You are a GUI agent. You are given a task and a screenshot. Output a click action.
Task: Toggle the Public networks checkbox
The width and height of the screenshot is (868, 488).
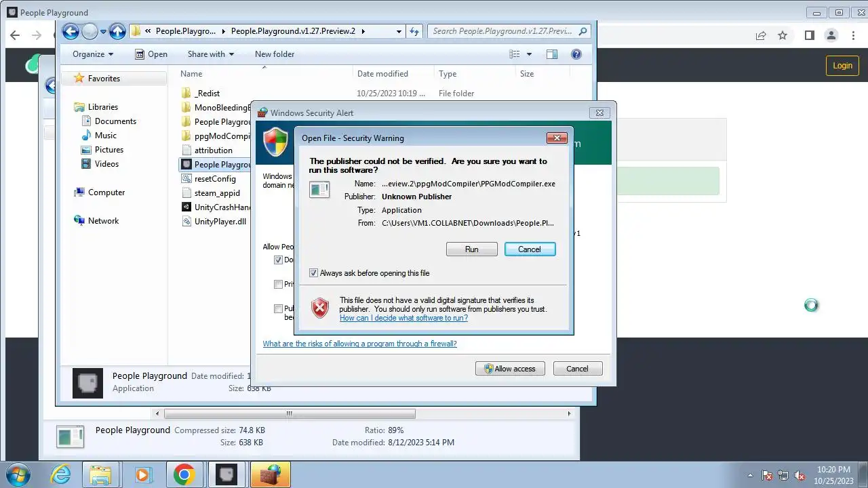click(x=278, y=308)
